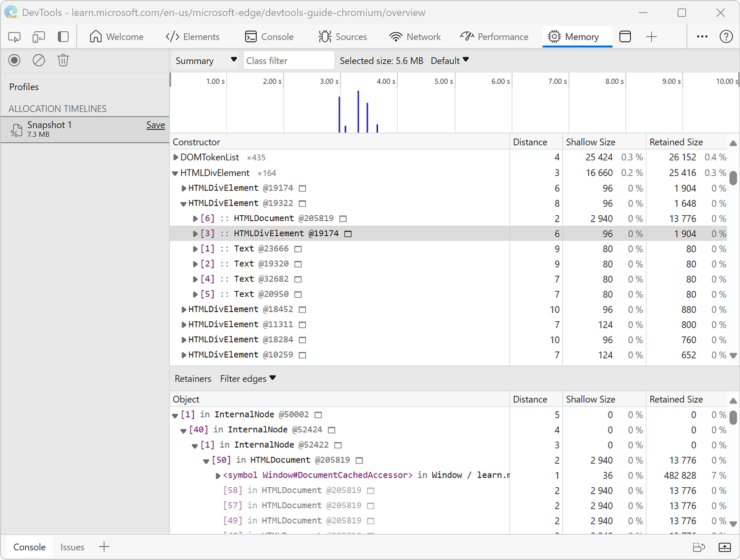
Task: Click the panel layout icon beside the plus
Action: point(625,36)
